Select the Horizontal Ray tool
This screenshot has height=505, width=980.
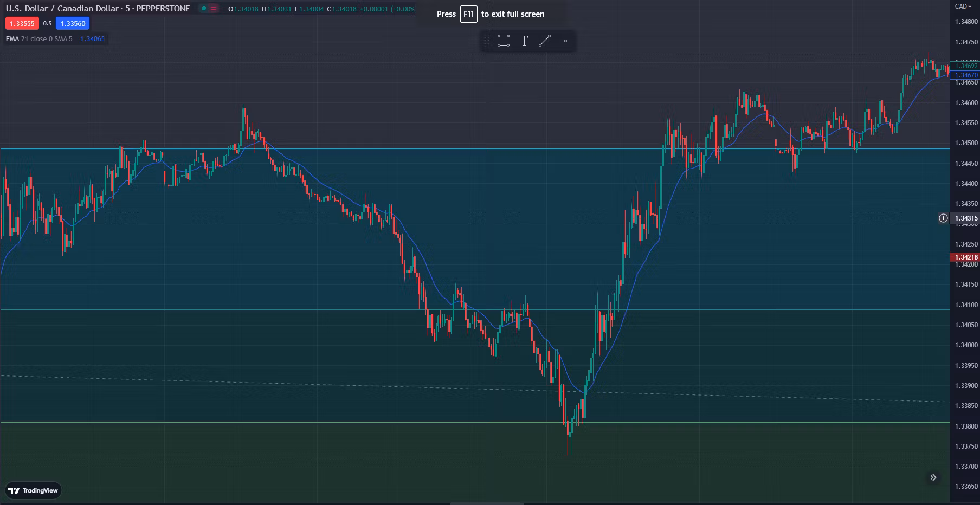565,40
